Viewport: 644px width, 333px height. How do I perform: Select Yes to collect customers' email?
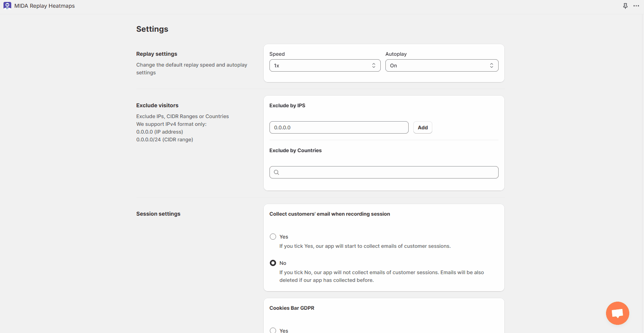[x=273, y=237]
